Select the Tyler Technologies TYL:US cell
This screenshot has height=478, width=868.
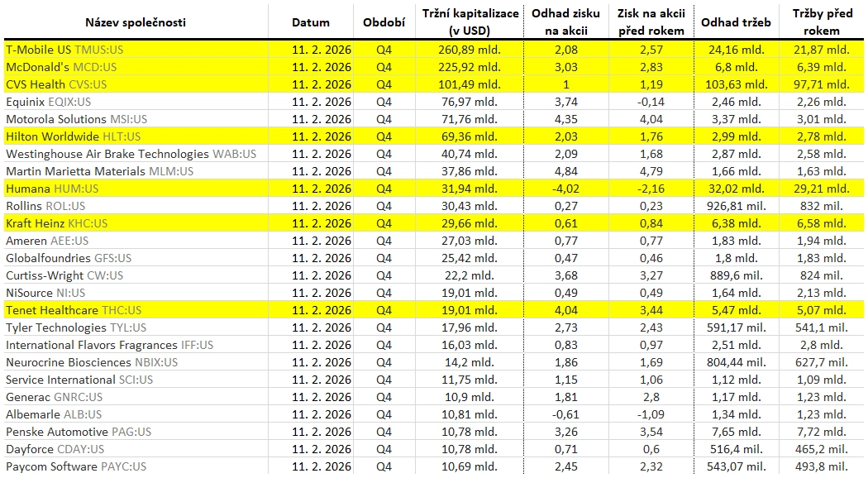tap(76, 327)
